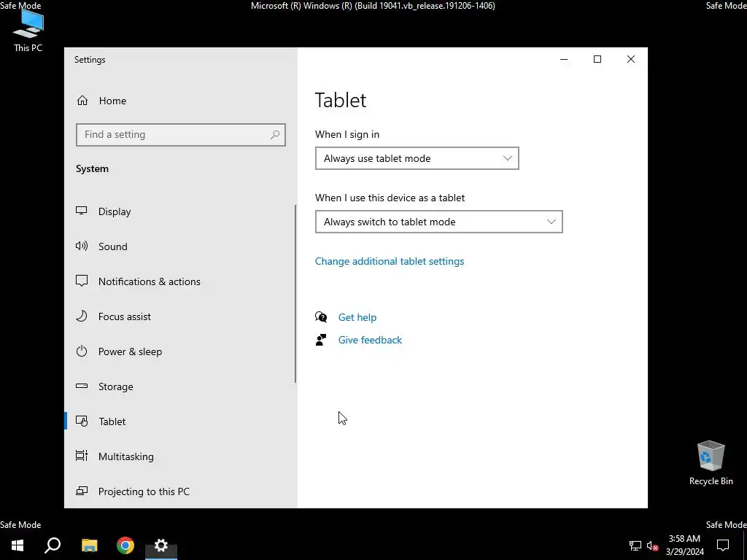Open Projecting to this PC settings
Screen dimensions: 747x560
(x=179, y=491)
